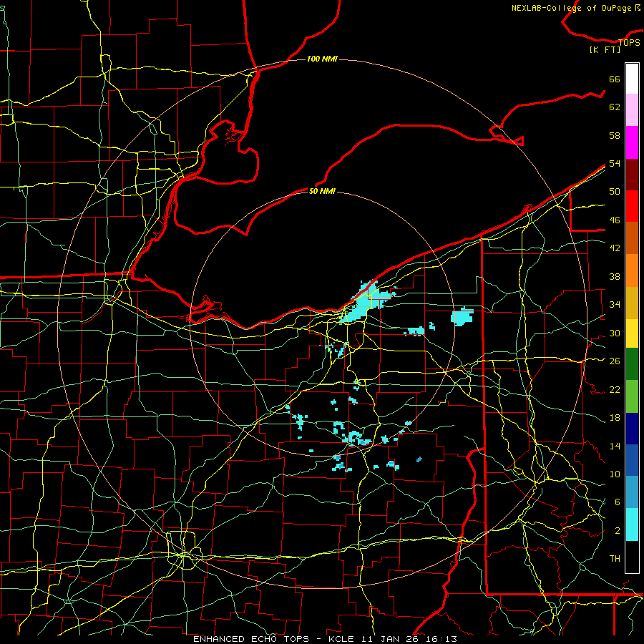Click the 50 legend value
This screenshot has width=644, height=644.
point(615,192)
